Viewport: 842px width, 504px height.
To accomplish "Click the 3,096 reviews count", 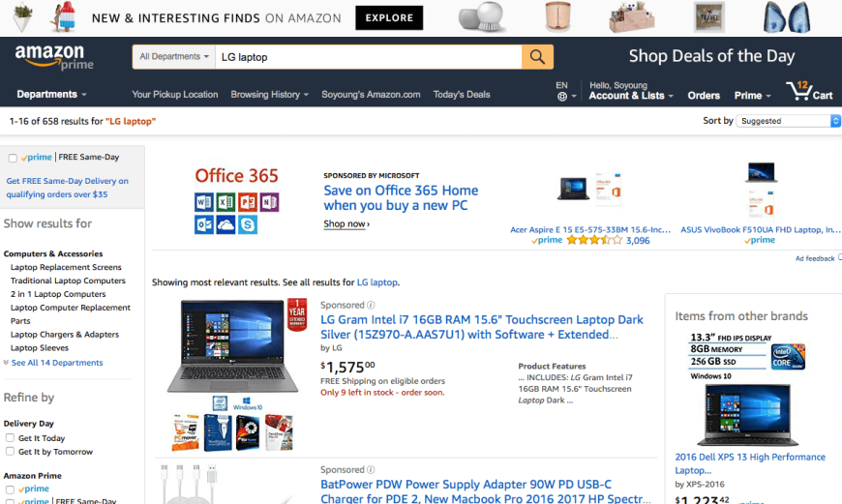I will [x=638, y=241].
